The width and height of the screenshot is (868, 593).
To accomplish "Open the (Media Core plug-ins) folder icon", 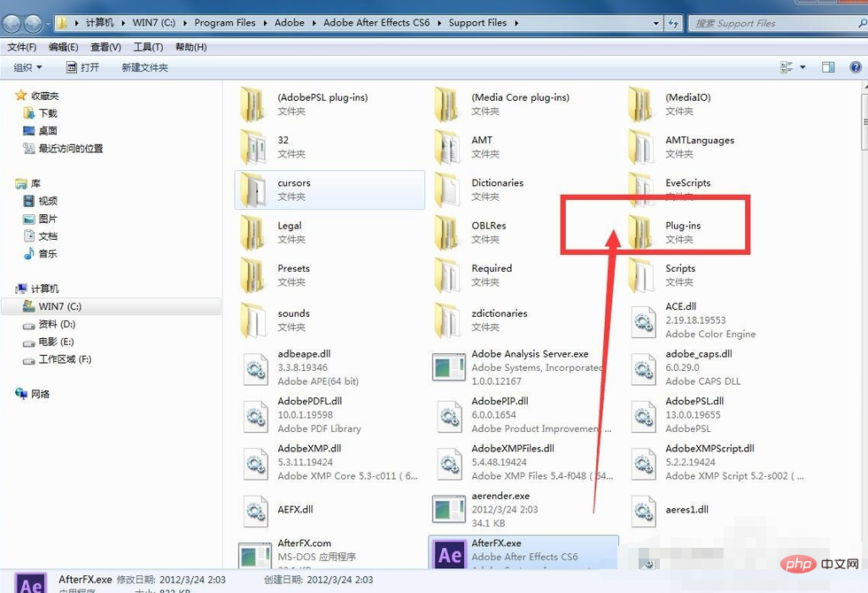I will (x=446, y=104).
